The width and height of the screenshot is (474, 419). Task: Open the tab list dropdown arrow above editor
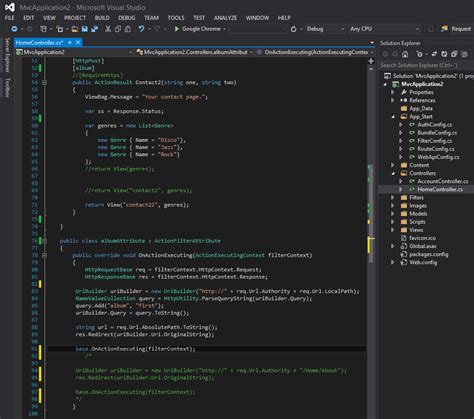pos(372,43)
